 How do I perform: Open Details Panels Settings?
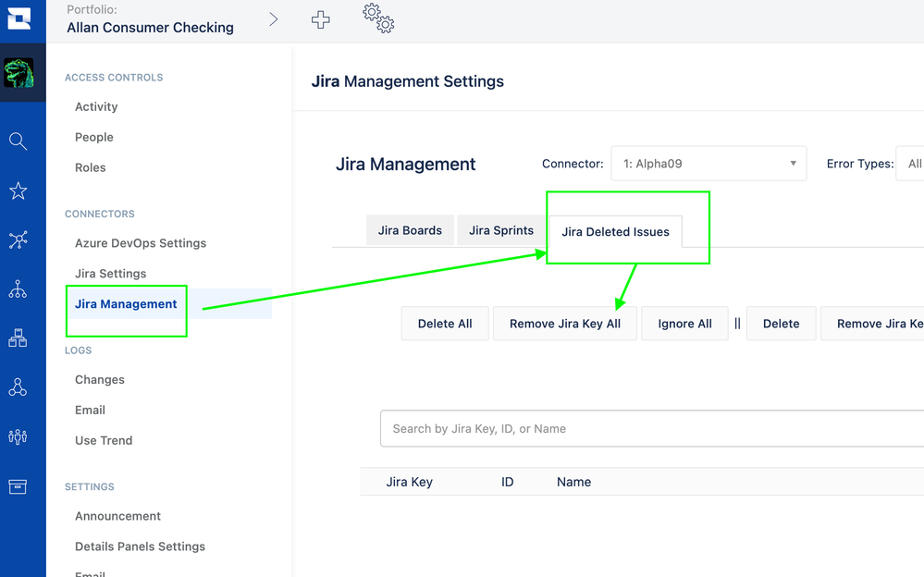coord(140,546)
